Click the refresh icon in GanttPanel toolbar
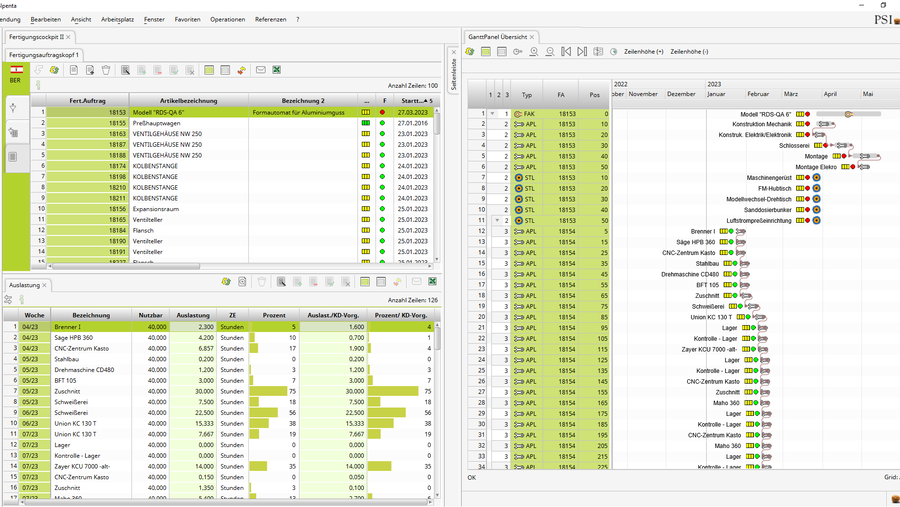Image resolution: width=900 pixels, height=507 pixels. pos(471,51)
